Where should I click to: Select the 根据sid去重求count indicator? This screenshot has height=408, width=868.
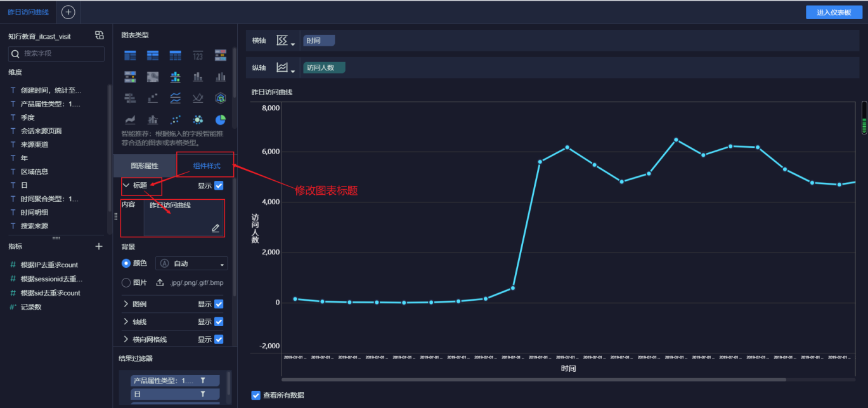(x=51, y=293)
